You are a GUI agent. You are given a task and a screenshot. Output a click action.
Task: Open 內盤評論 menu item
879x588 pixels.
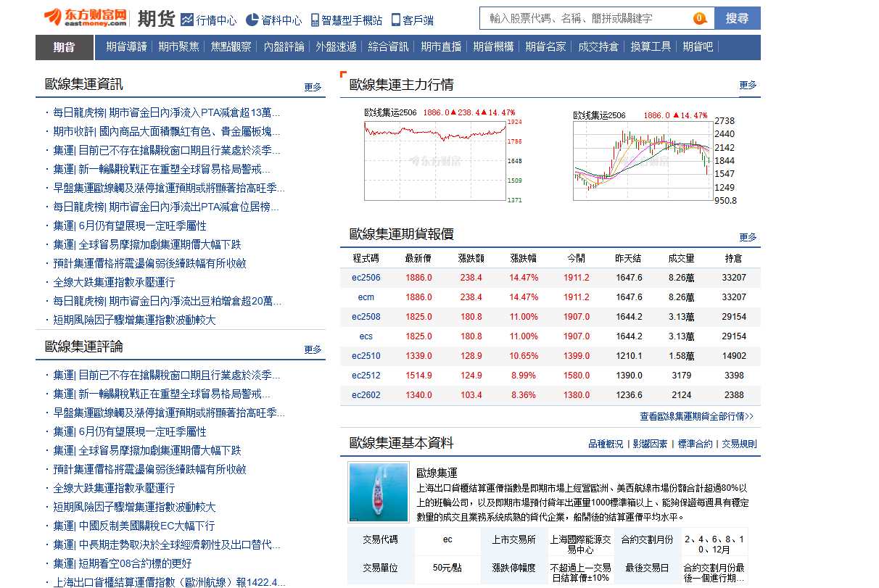[x=284, y=47]
